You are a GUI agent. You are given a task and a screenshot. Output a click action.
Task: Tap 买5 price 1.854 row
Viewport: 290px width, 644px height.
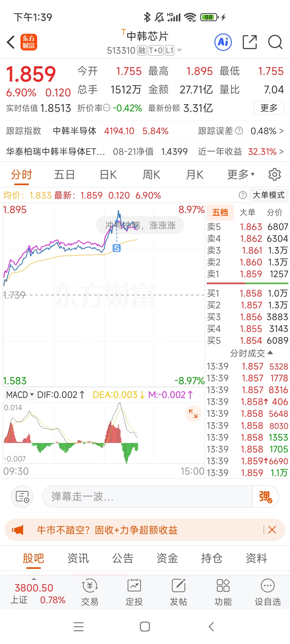coord(247,341)
